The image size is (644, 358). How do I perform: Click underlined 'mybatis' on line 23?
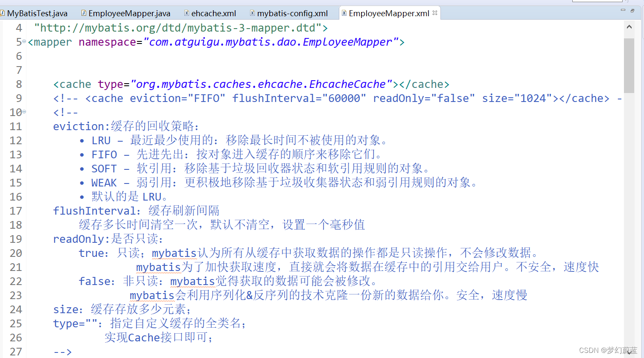[x=152, y=296]
